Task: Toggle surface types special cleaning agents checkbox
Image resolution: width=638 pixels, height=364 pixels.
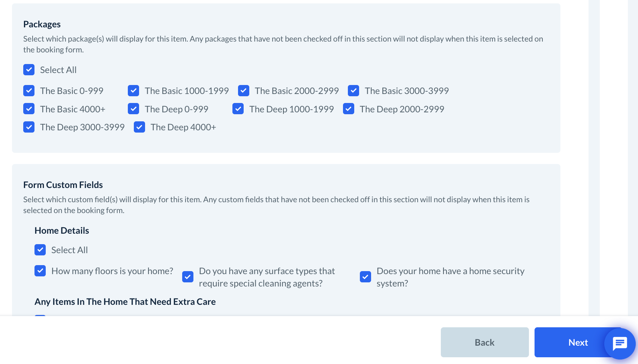Action: pos(188,277)
